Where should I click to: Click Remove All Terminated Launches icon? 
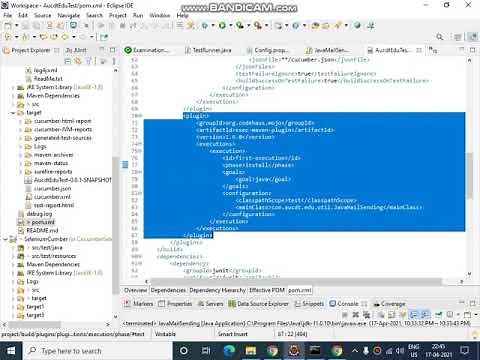366,314
